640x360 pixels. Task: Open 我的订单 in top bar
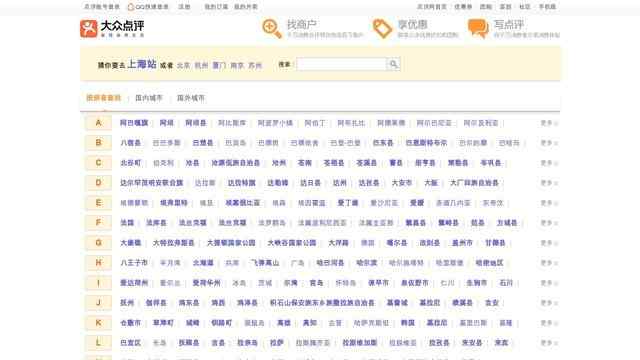tap(216, 7)
